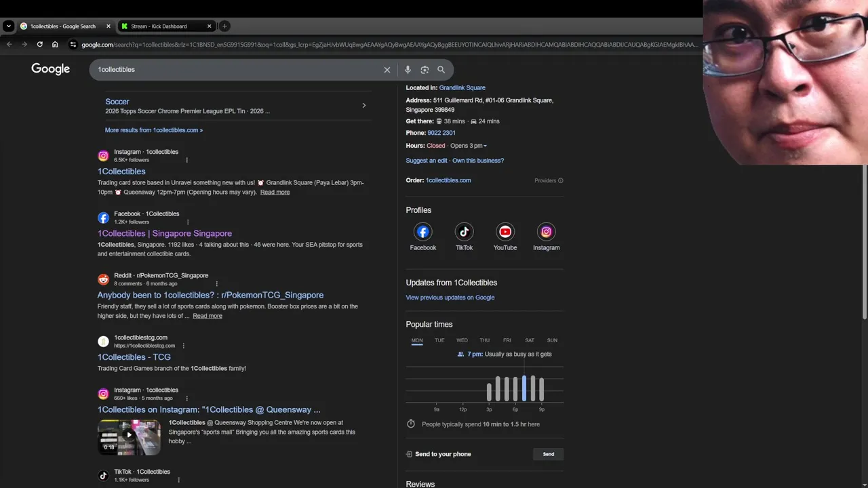Go to Google home via logo
The height and width of the screenshot is (488, 868).
(x=50, y=69)
